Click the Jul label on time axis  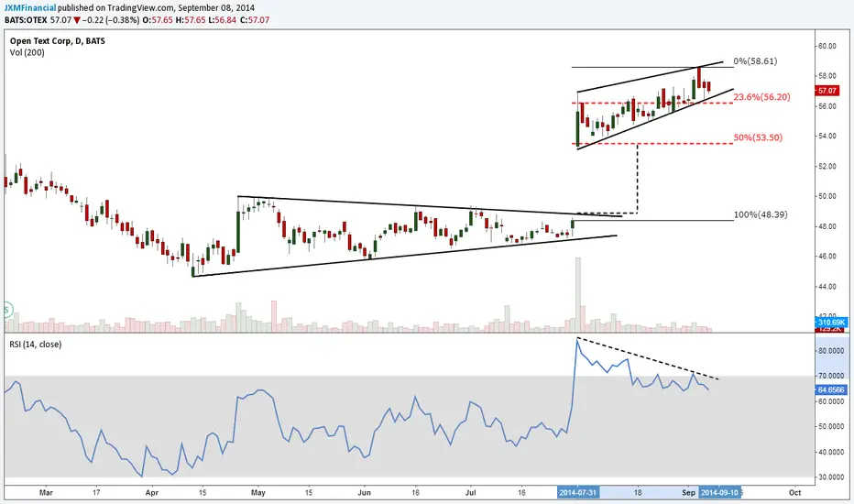coord(471,493)
